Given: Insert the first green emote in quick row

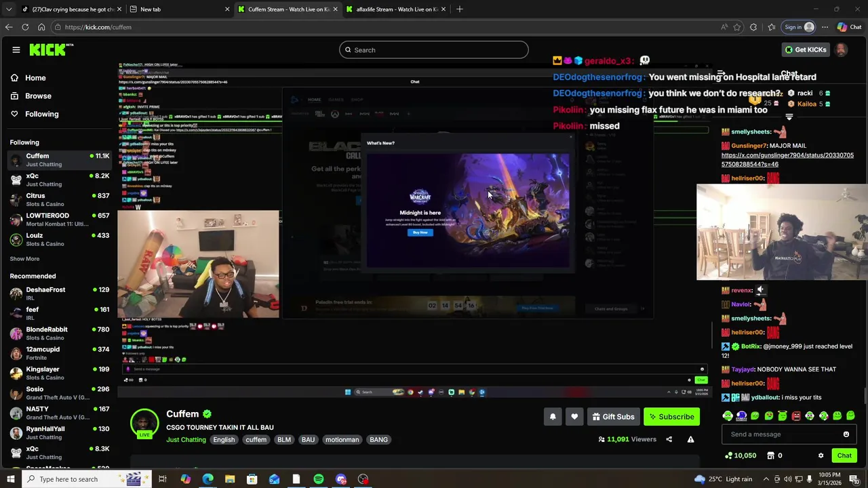Looking at the screenshot, I should click(728, 415).
